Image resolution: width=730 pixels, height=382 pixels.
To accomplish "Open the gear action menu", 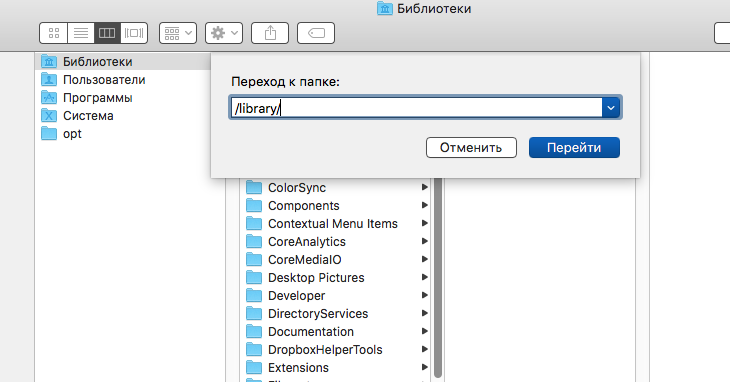I will [224, 33].
